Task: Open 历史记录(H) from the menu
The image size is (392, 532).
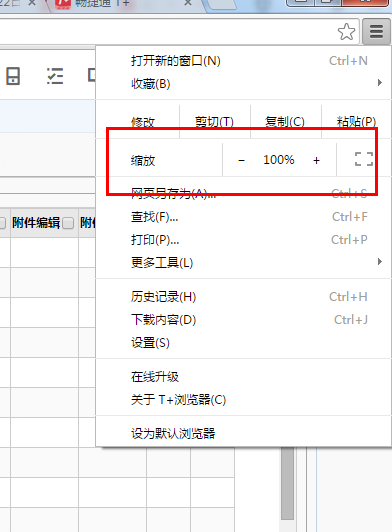Action: pyautogui.click(x=243, y=297)
